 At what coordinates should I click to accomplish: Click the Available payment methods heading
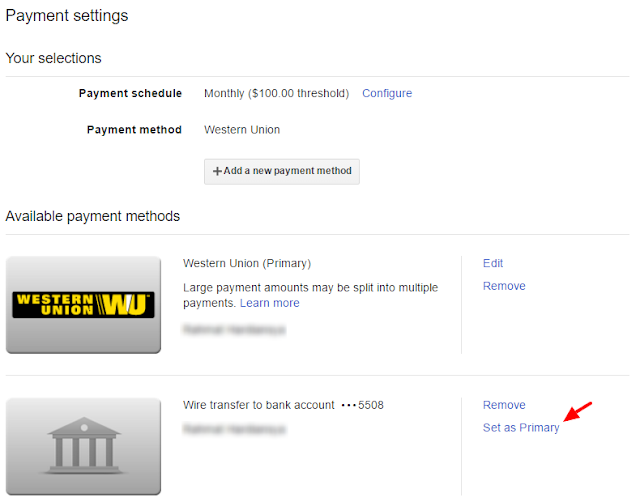[x=93, y=216]
